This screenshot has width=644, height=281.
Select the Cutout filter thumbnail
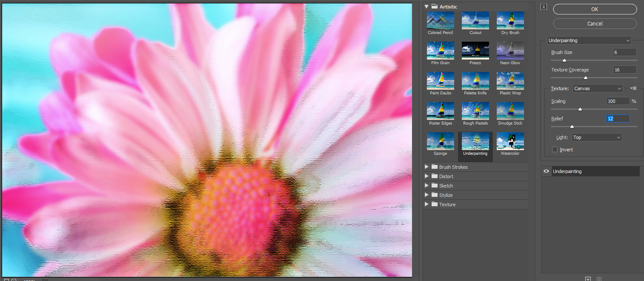point(475,20)
